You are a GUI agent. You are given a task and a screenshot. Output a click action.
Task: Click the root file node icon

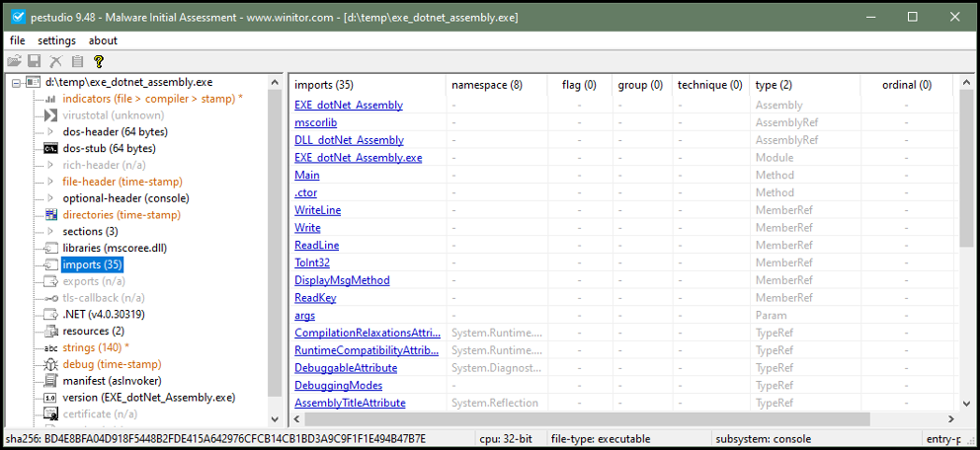click(34, 82)
